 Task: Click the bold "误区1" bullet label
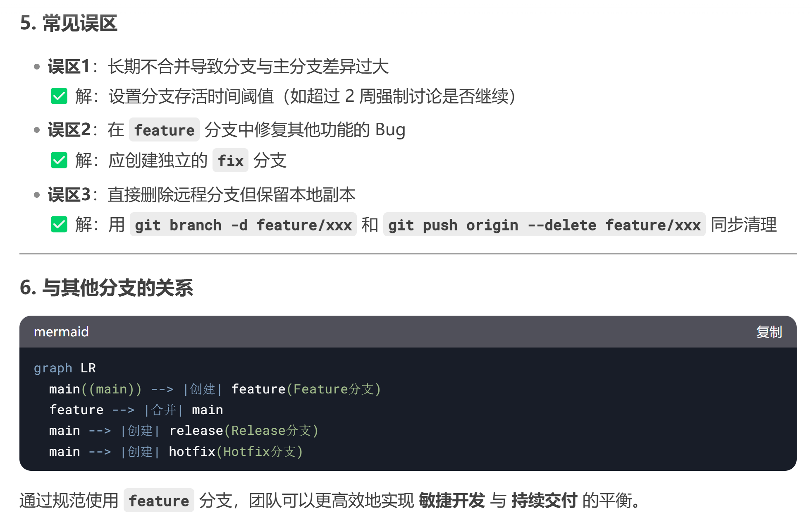[69, 66]
